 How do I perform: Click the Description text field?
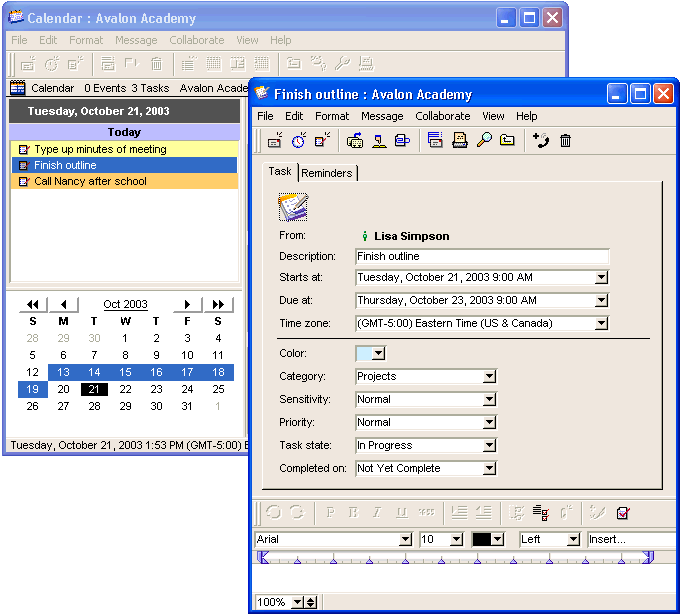click(x=482, y=256)
